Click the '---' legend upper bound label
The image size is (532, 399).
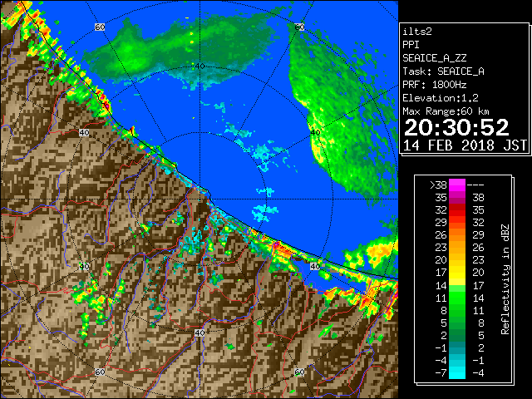click(475, 185)
